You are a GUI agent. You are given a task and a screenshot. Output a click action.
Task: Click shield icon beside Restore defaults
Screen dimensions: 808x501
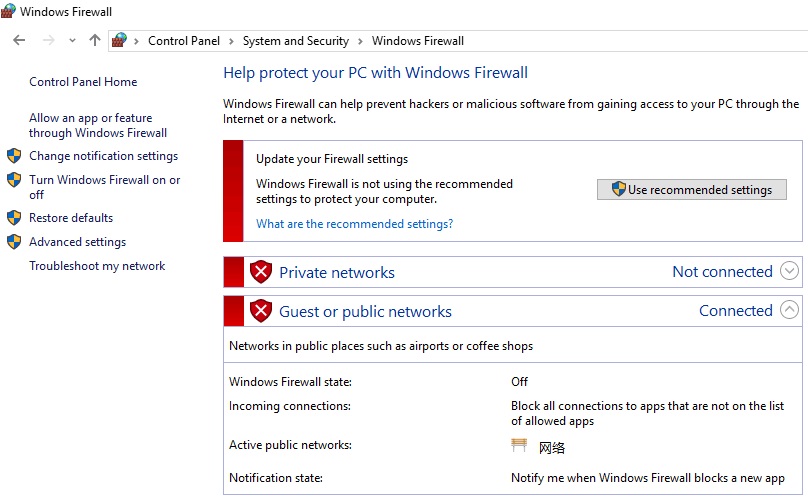point(14,218)
